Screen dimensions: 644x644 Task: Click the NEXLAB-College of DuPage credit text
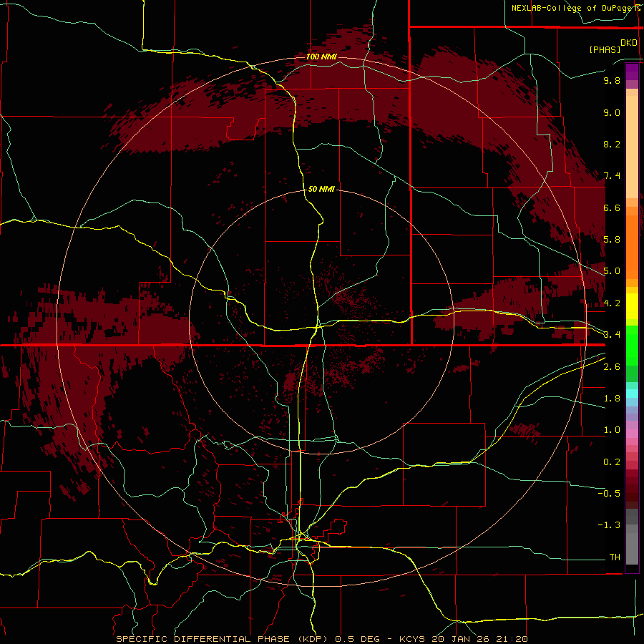(x=574, y=8)
